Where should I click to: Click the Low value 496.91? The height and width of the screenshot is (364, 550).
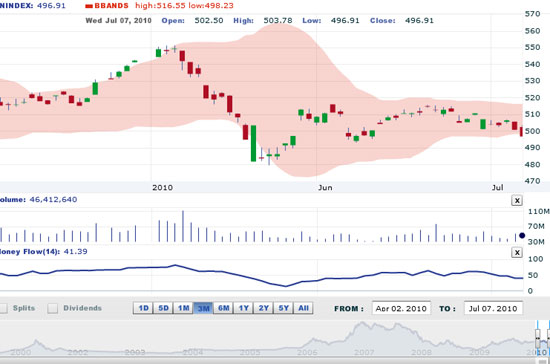pos(345,21)
